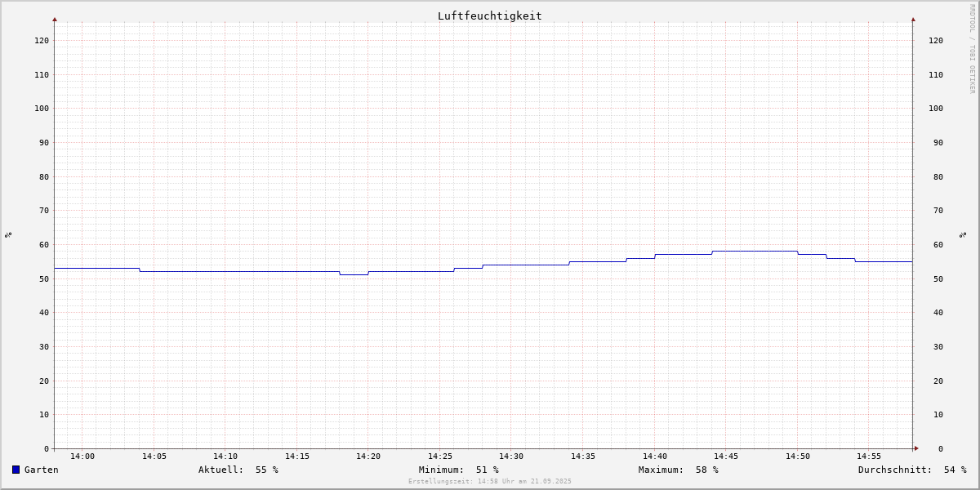Select the chart title Luftfeuchtigkeit

pyautogui.click(x=489, y=16)
